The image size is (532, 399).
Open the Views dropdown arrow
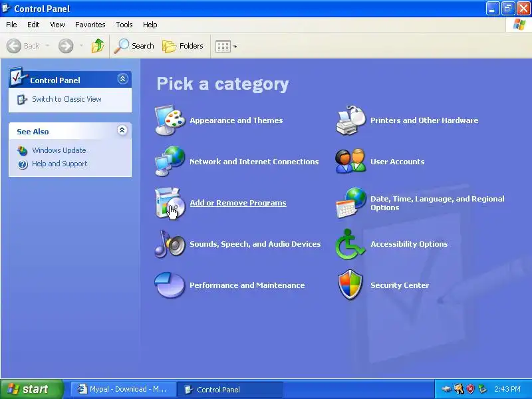[235, 47]
